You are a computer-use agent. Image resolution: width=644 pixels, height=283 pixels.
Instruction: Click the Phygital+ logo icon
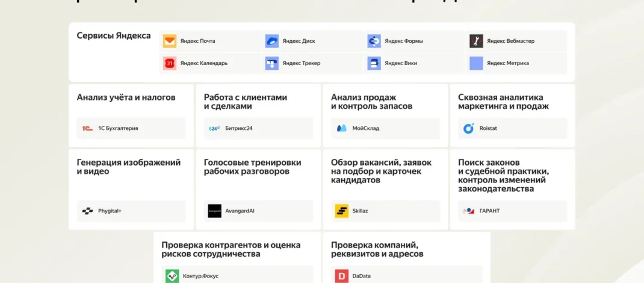point(87,211)
